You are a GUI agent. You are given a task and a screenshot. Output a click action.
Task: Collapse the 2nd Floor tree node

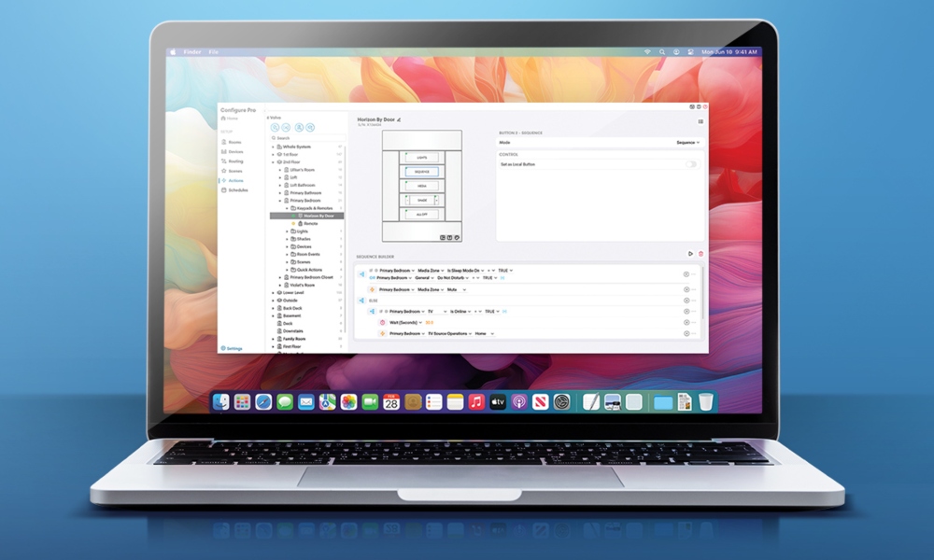click(x=274, y=161)
